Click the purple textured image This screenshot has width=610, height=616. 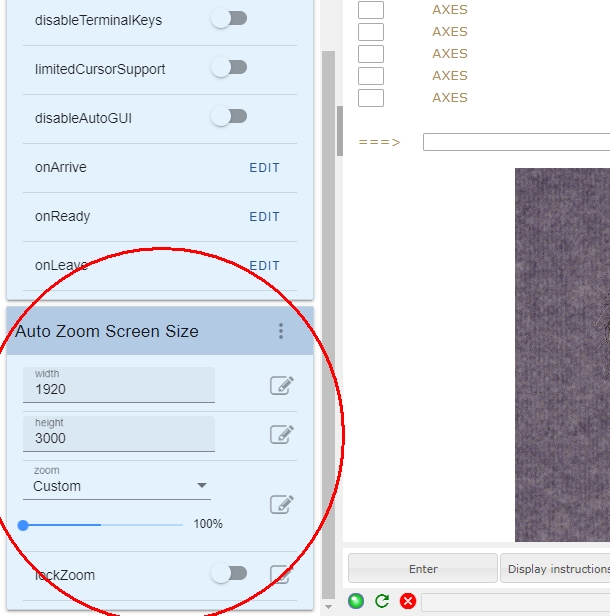[x=562, y=355]
